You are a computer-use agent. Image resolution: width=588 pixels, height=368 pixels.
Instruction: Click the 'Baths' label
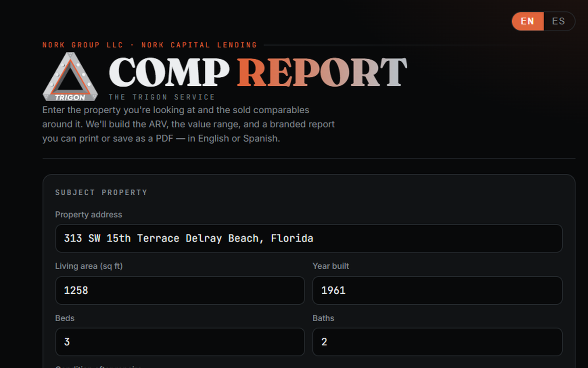[x=323, y=318]
